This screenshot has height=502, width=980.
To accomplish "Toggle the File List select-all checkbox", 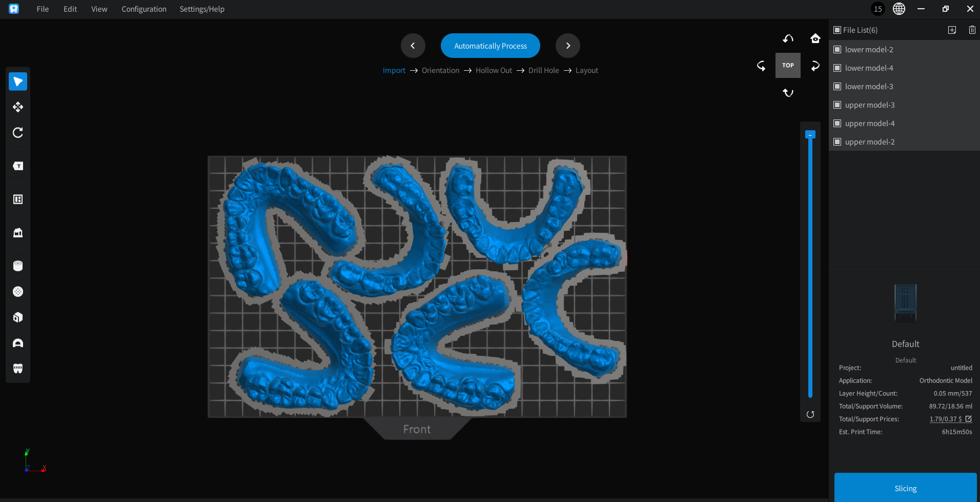I will tap(838, 30).
